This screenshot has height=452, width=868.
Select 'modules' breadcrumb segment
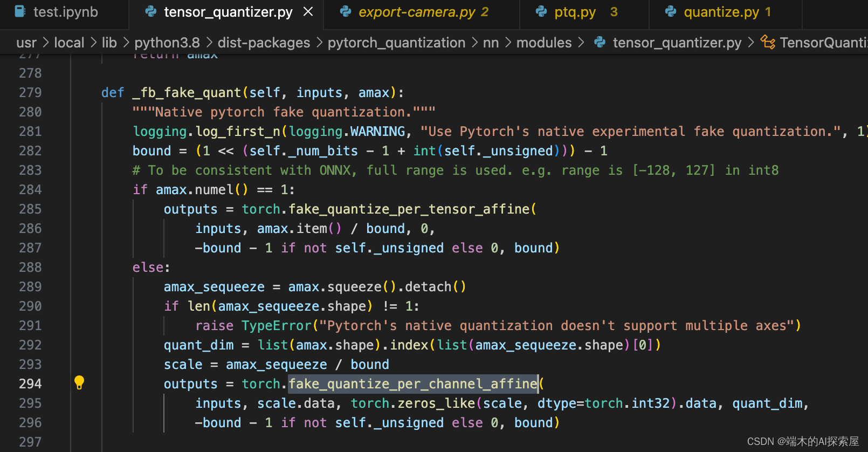(x=544, y=43)
